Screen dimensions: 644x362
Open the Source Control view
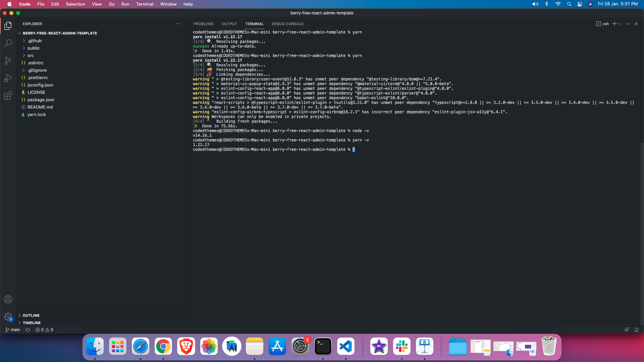[8, 60]
